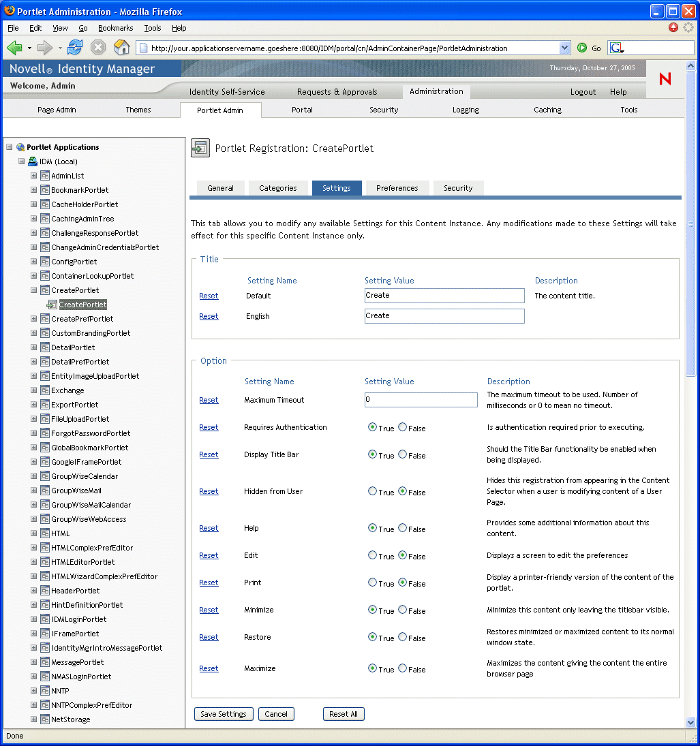Click the page's vertical scrollbar down arrow
The image size is (700, 746).
(690, 722)
